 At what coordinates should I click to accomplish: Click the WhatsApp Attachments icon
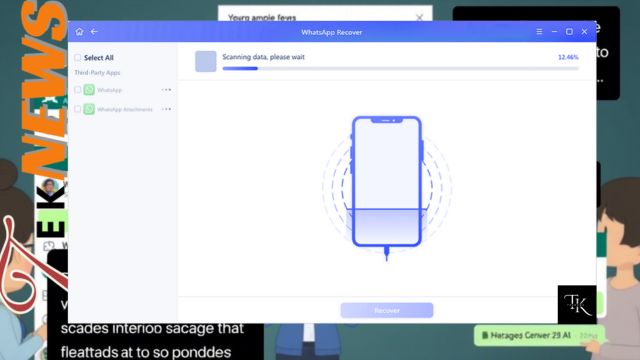click(x=89, y=109)
